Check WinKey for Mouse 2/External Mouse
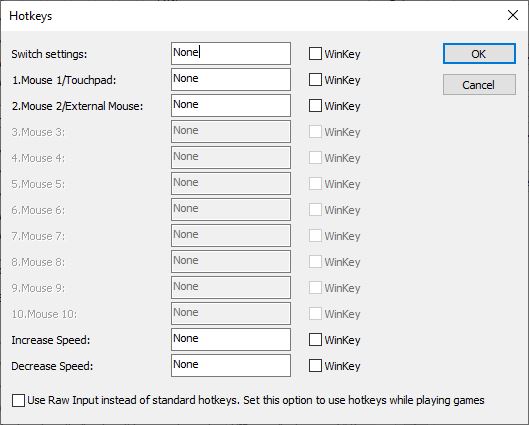529x425 pixels. tap(315, 106)
